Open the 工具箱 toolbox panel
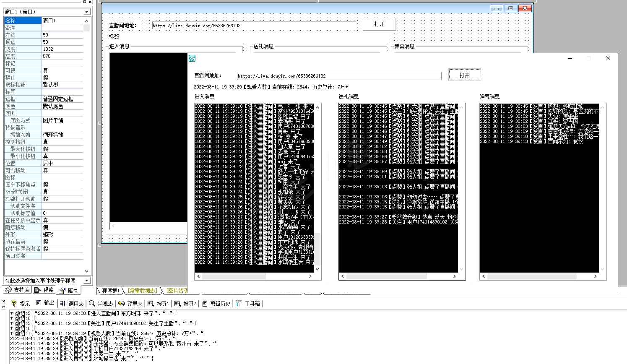 (248, 303)
